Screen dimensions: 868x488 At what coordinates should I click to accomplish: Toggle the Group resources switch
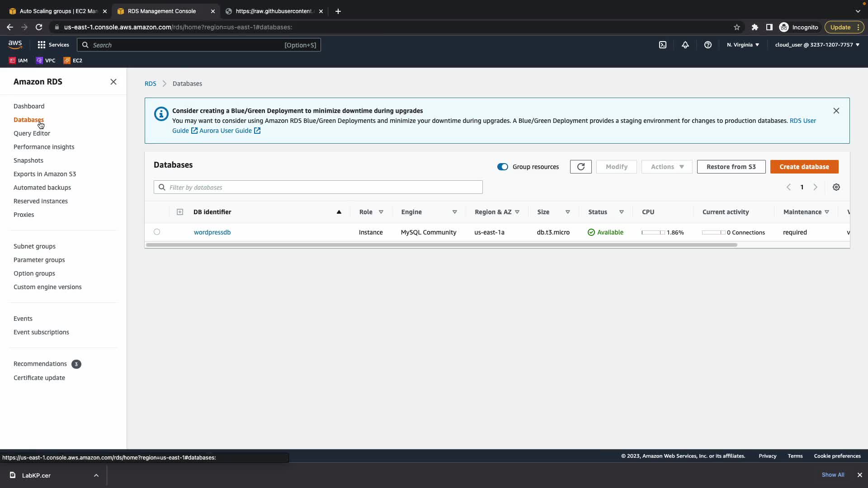coord(503,167)
